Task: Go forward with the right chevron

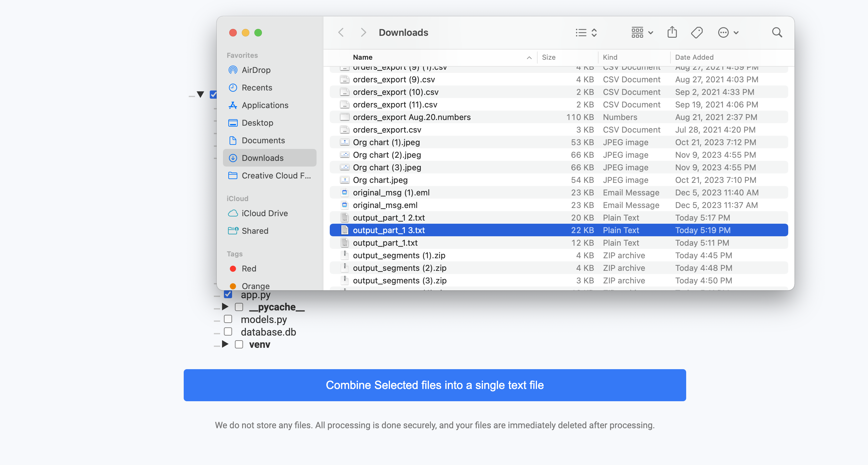Action: click(x=363, y=32)
